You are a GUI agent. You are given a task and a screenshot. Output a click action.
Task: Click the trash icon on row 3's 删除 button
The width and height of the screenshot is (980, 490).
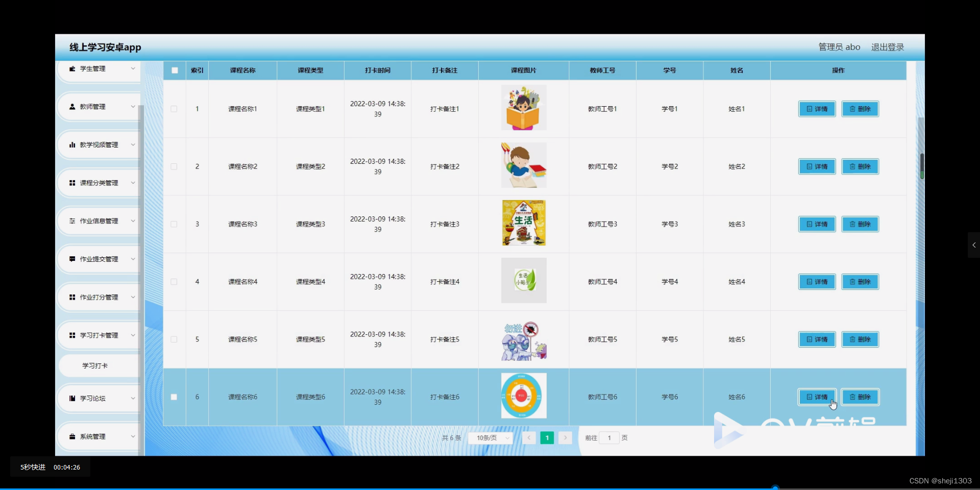tap(852, 224)
